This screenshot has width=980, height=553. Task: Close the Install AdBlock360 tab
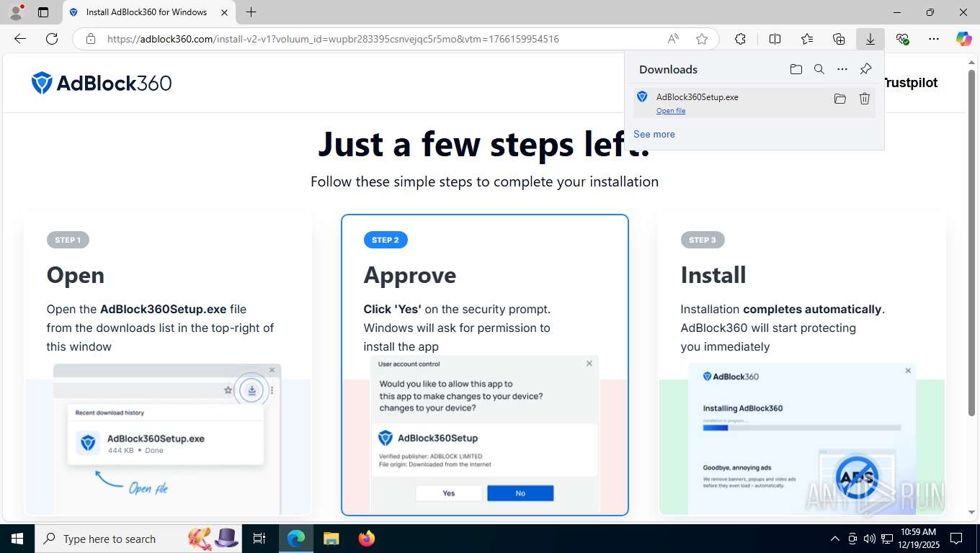[x=225, y=12]
